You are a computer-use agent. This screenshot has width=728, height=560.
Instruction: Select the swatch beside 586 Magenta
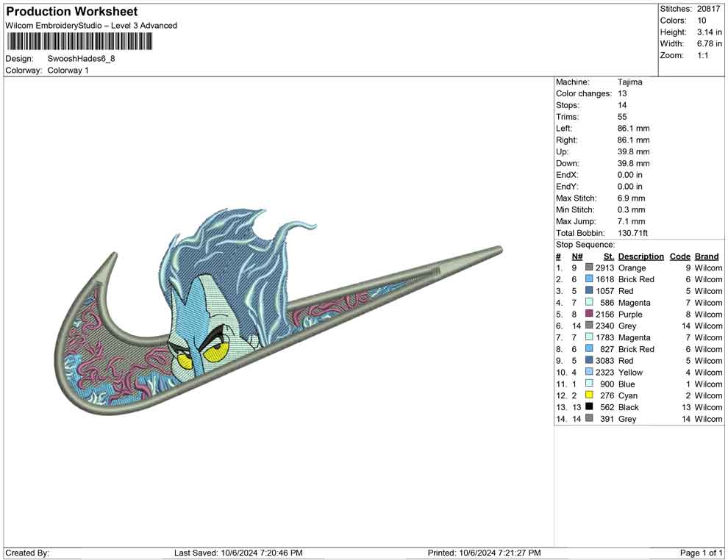tap(589, 303)
